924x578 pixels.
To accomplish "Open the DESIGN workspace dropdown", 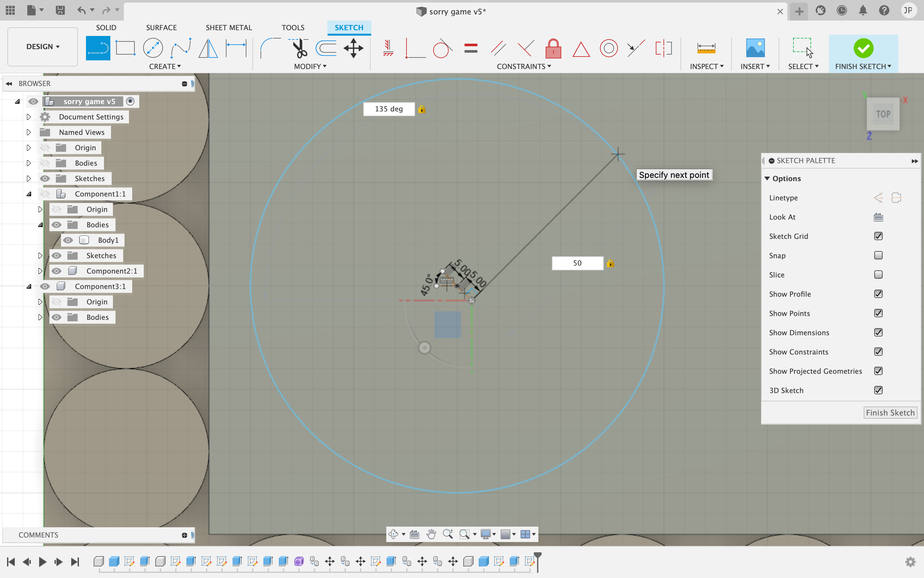I will tap(43, 47).
